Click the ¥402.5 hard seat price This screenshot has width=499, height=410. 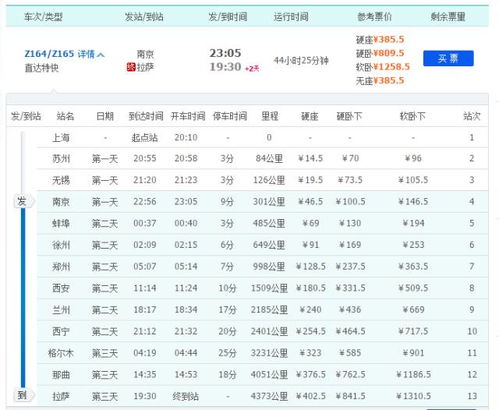(x=311, y=396)
